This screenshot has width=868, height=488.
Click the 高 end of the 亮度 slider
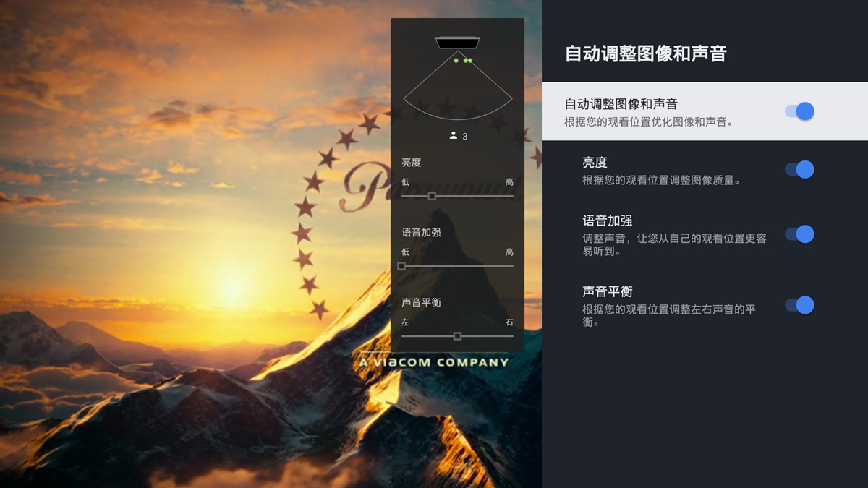click(x=509, y=182)
